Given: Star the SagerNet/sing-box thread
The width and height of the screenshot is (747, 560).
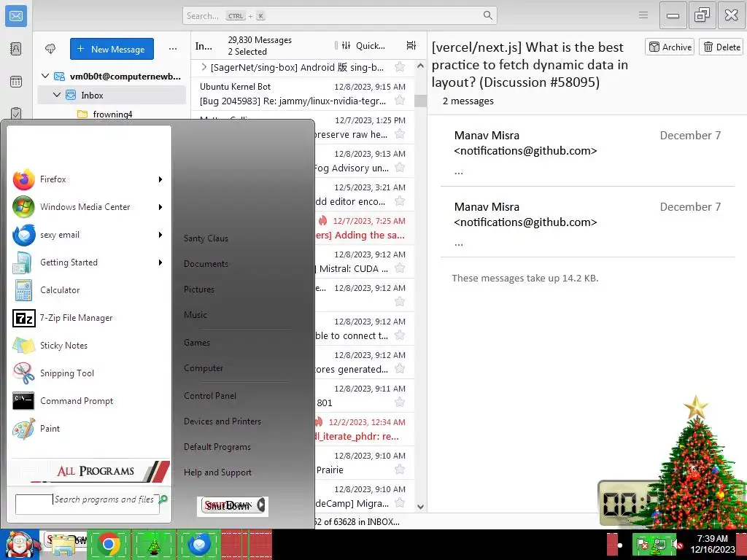Looking at the screenshot, I should (x=400, y=66).
